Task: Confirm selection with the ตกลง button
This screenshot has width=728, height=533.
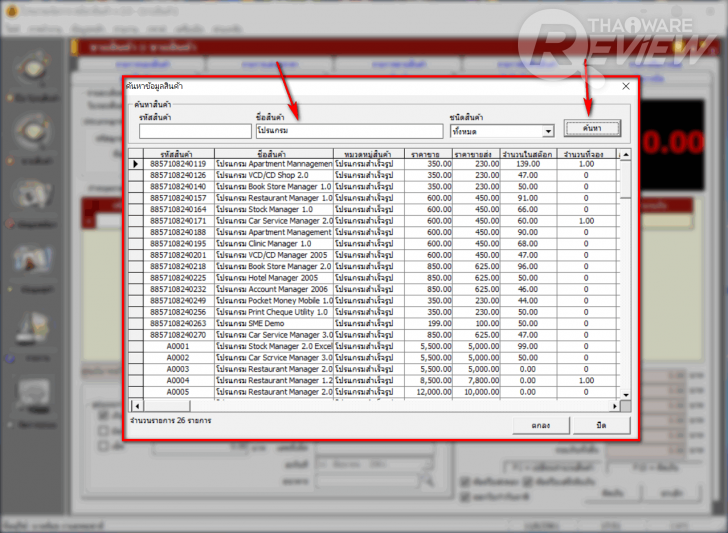Action: tap(541, 425)
